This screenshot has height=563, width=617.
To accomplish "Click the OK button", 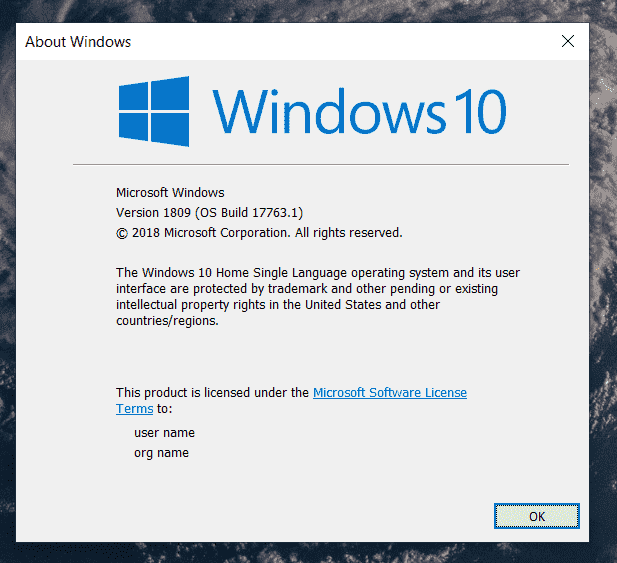I will 537,516.
